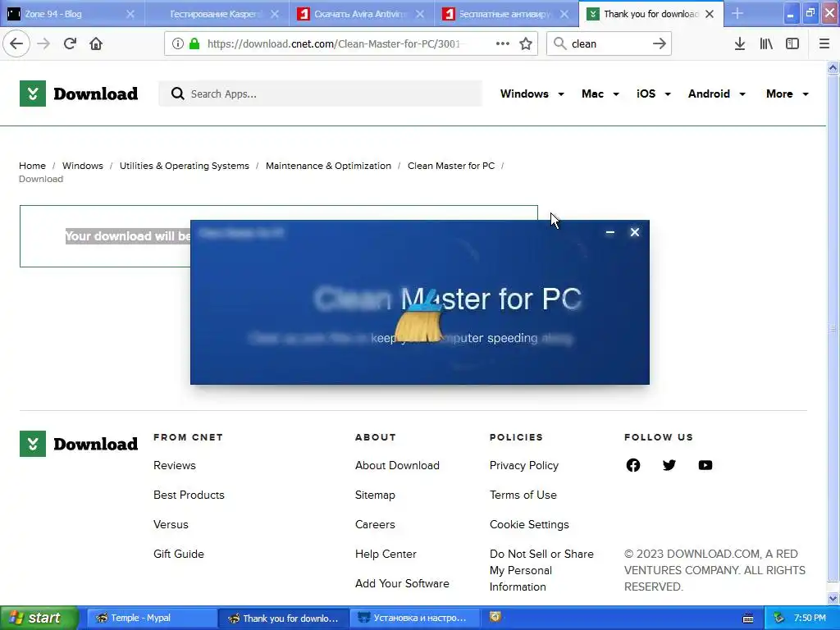Open CNET Facebook page icon
Image resolution: width=840 pixels, height=630 pixels.
tap(632, 465)
